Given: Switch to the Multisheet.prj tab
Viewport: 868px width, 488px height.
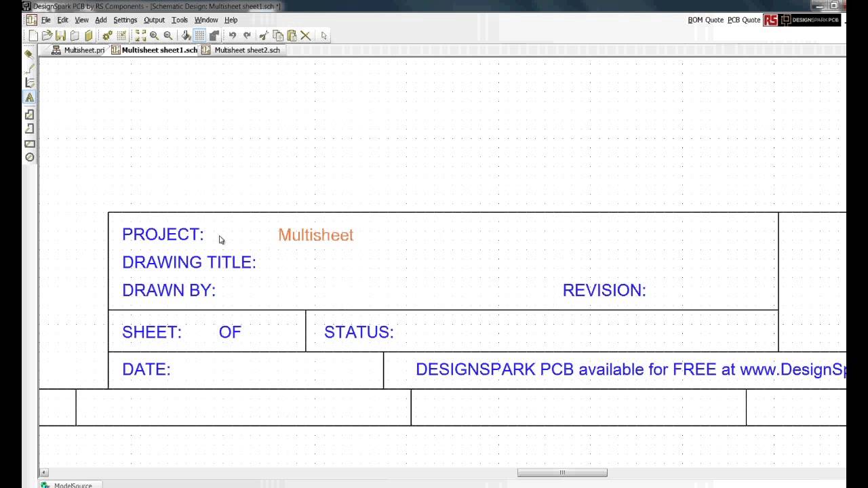Looking at the screenshot, I should coord(79,50).
